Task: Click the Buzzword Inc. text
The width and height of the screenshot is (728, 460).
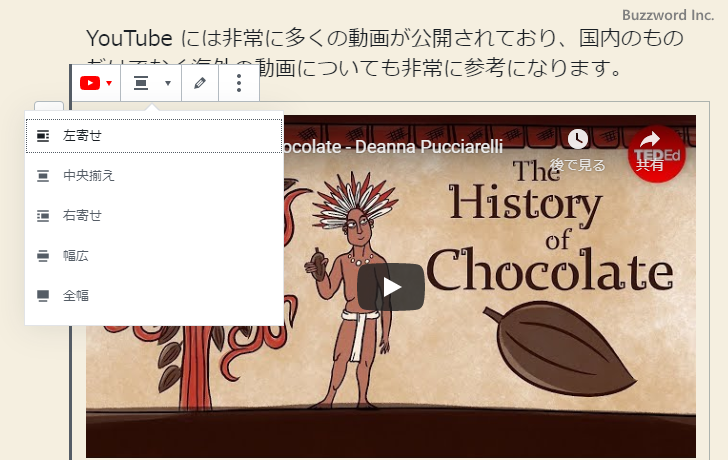Action: coord(668,15)
